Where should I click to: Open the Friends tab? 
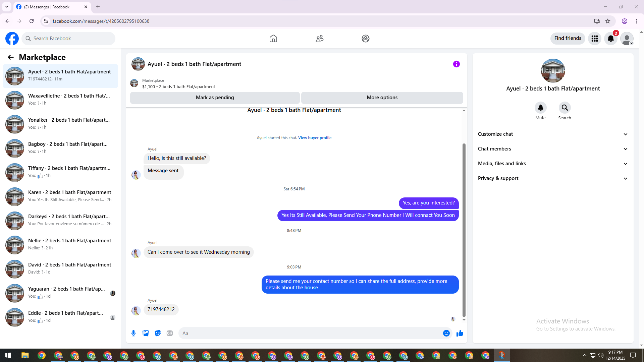pyautogui.click(x=319, y=39)
